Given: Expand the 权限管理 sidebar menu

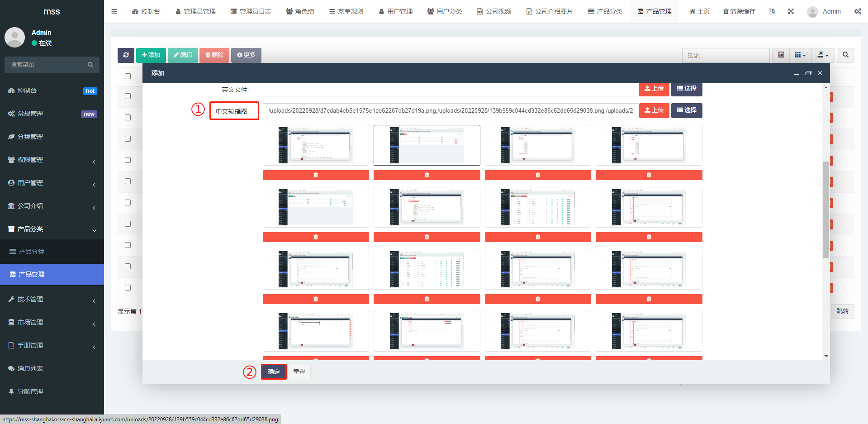Looking at the screenshot, I should point(52,160).
